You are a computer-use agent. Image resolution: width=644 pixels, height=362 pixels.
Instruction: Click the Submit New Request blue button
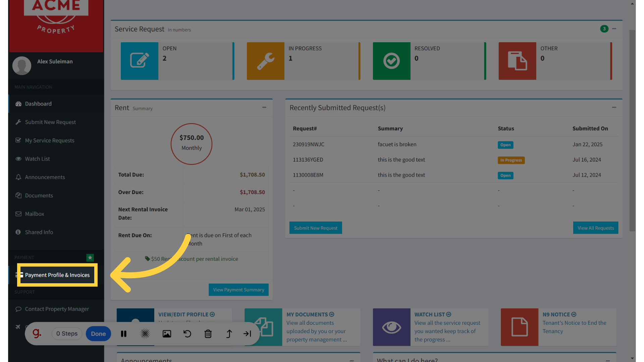tap(316, 228)
